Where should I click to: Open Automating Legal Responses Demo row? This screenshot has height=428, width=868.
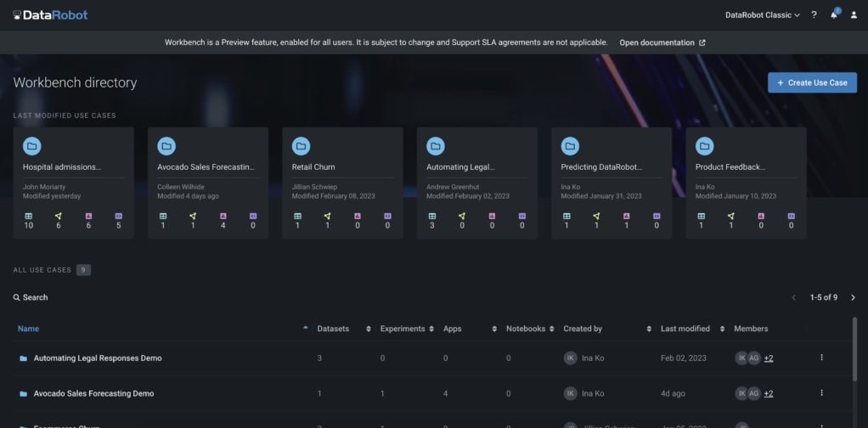point(98,358)
